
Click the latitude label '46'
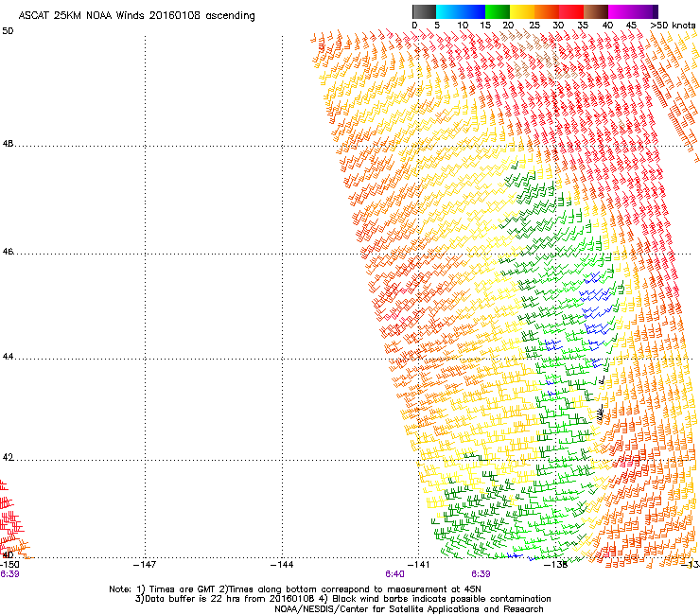pos(8,252)
